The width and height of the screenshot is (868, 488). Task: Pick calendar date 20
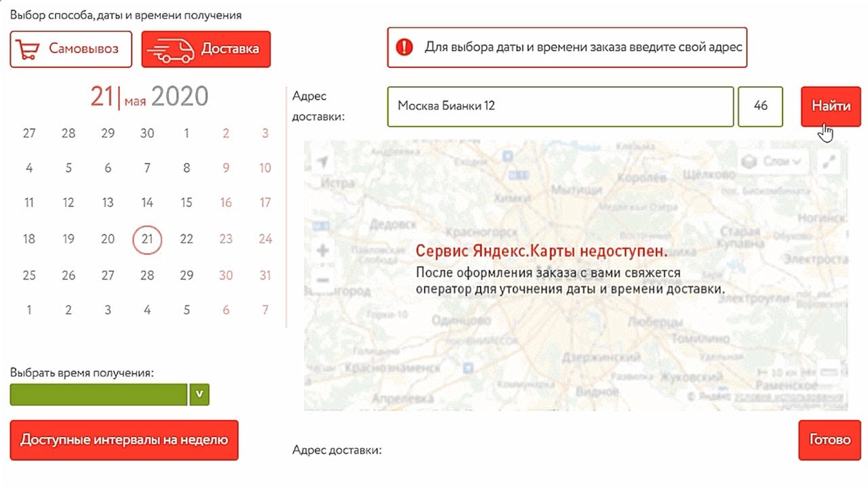(x=108, y=239)
